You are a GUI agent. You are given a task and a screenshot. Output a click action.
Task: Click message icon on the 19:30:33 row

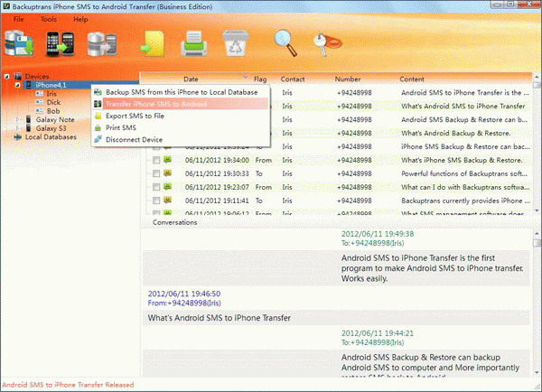[168, 173]
